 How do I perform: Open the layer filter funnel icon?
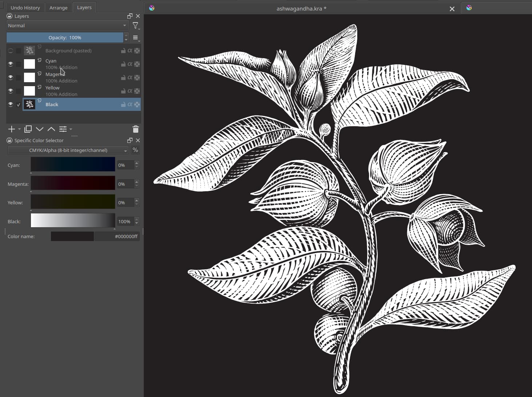pos(135,25)
